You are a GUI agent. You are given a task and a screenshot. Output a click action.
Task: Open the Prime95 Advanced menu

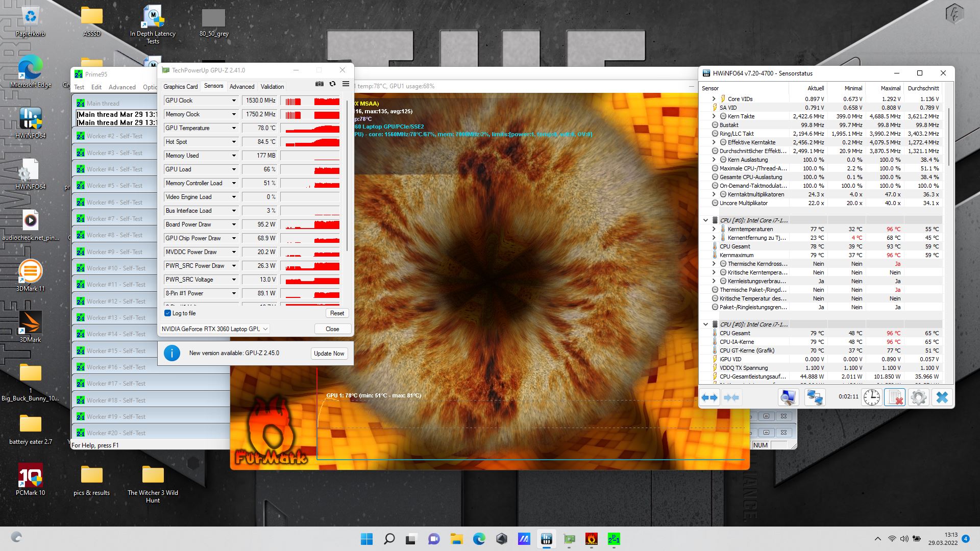coord(122,87)
